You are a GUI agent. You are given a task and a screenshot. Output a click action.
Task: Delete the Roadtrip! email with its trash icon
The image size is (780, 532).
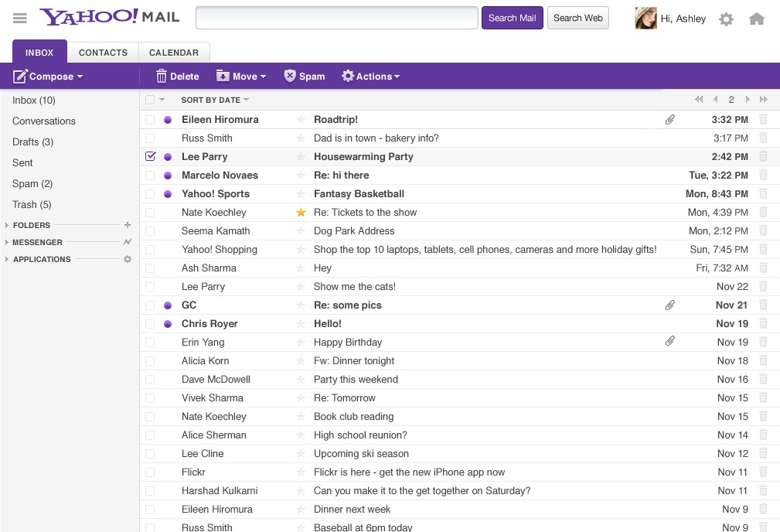pos(764,120)
